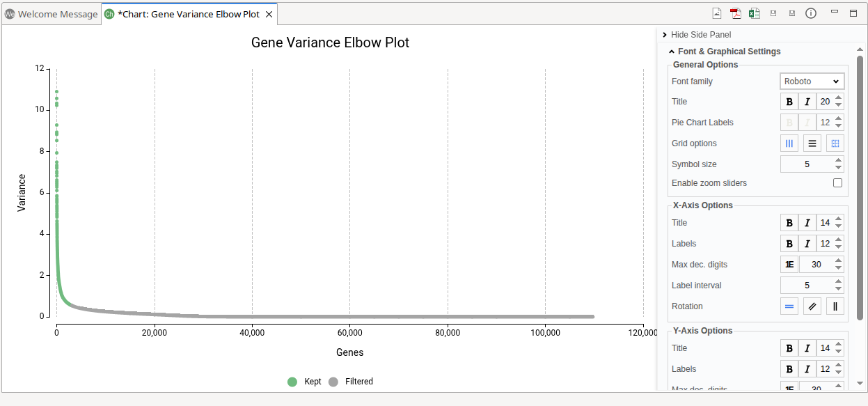Click the chart info icon in toolbar
868x406 pixels.
point(811,13)
